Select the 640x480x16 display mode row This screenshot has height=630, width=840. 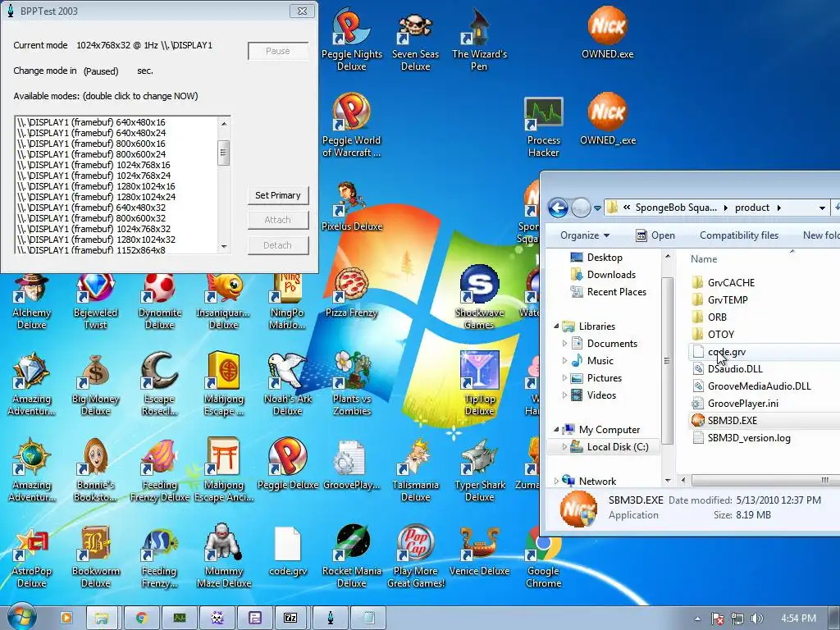[x=116, y=122]
